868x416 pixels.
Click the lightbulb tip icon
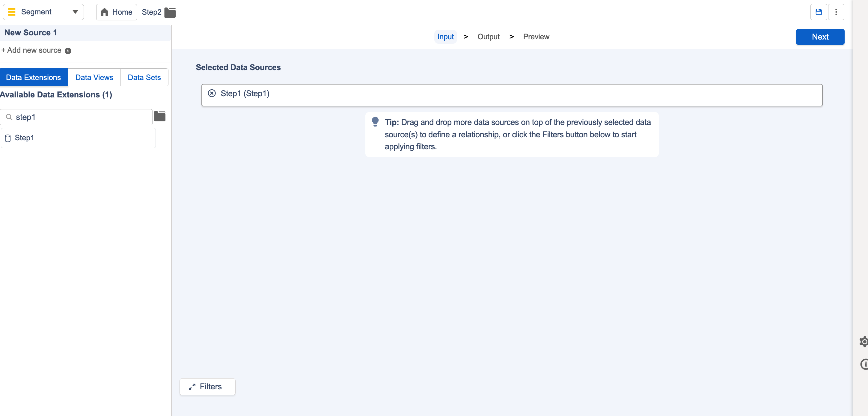375,121
